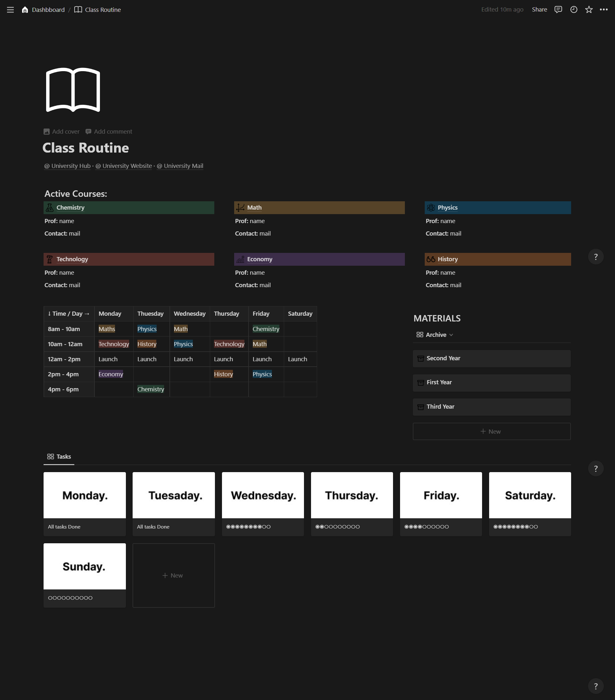Go to Dashboard in breadcrumb
This screenshot has width=615, height=700.
(x=48, y=10)
